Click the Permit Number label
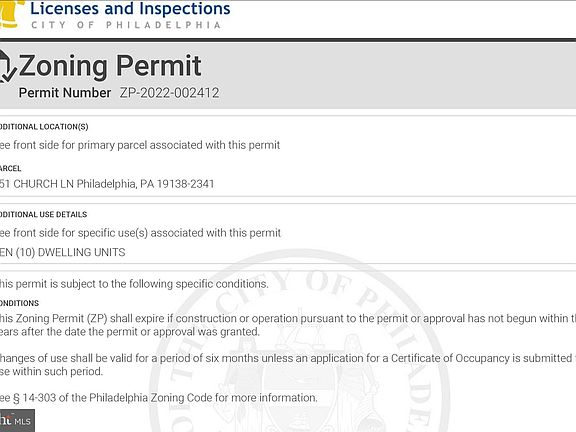Image resolution: width=576 pixels, height=432 pixels. tap(65, 93)
